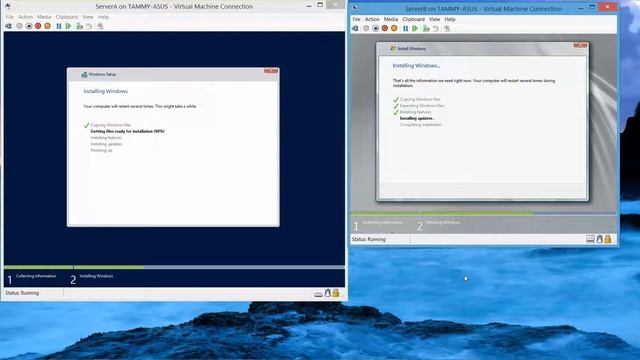This screenshot has width=640, height=360.
Task: Reset ServerA with the green play icon
Action: 68,26
